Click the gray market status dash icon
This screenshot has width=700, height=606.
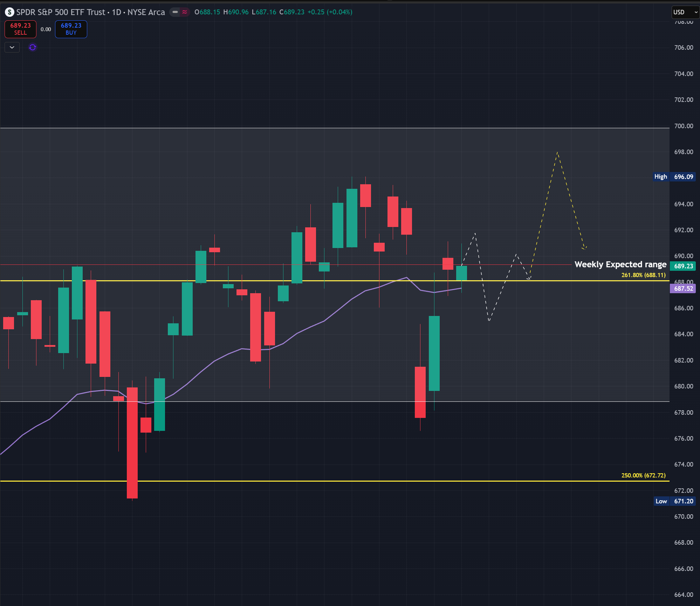tap(175, 12)
